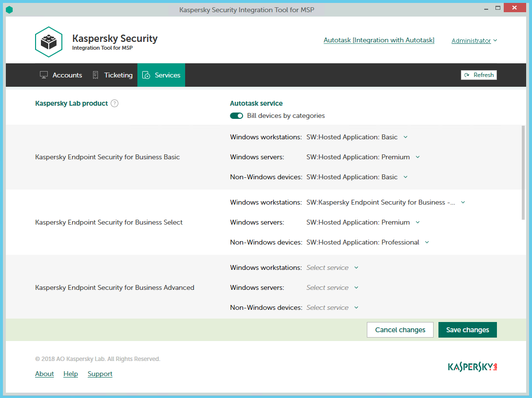Click the Refresh button
Image resolution: width=532 pixels, height=398 pixels.
click(x=478, y=75)
